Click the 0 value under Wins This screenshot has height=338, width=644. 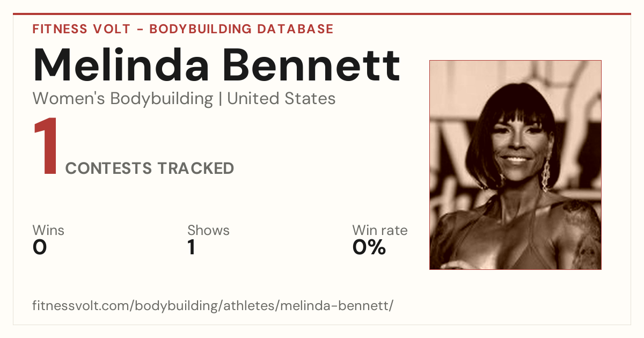click(40, 247)
